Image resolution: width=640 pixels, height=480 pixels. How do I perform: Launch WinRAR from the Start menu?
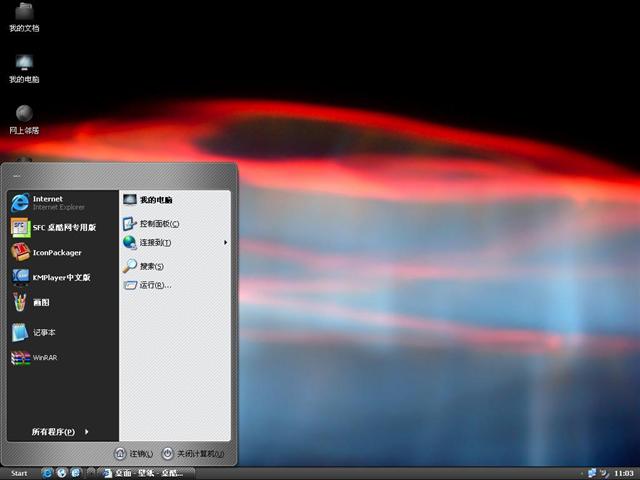pyautogui.click(x=62, y=358)
